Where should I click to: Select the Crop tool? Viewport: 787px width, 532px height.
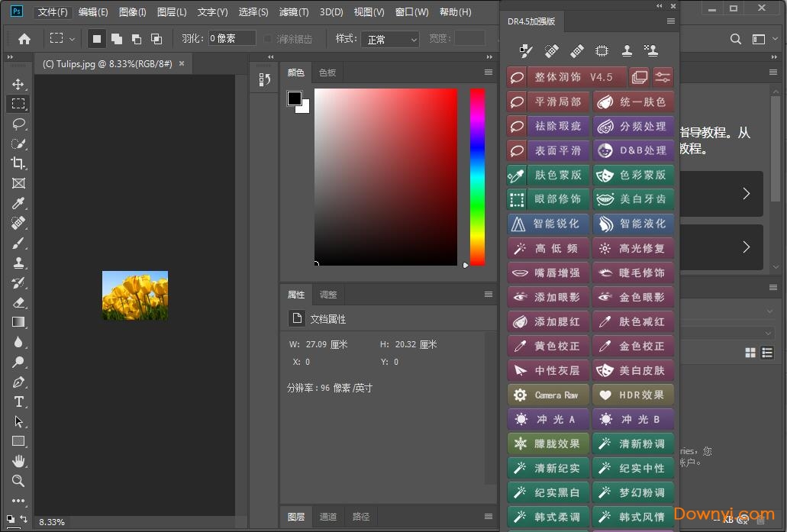tap(18, 163)
